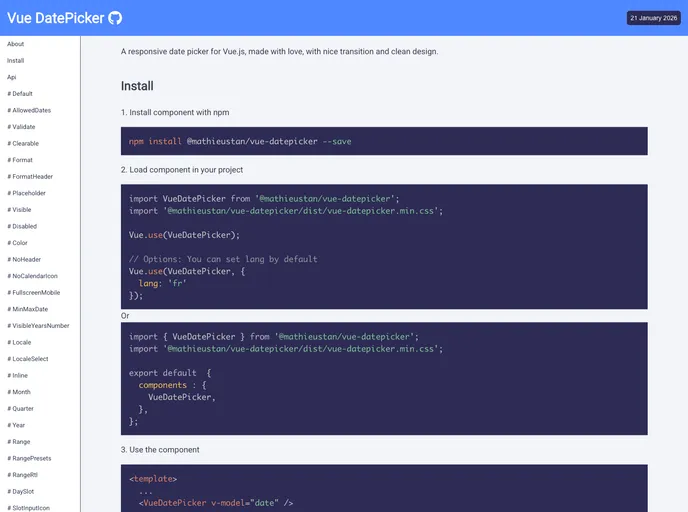Open # Disabled sidebar entry
The image size is (688, 512).
tap(22, 226)
